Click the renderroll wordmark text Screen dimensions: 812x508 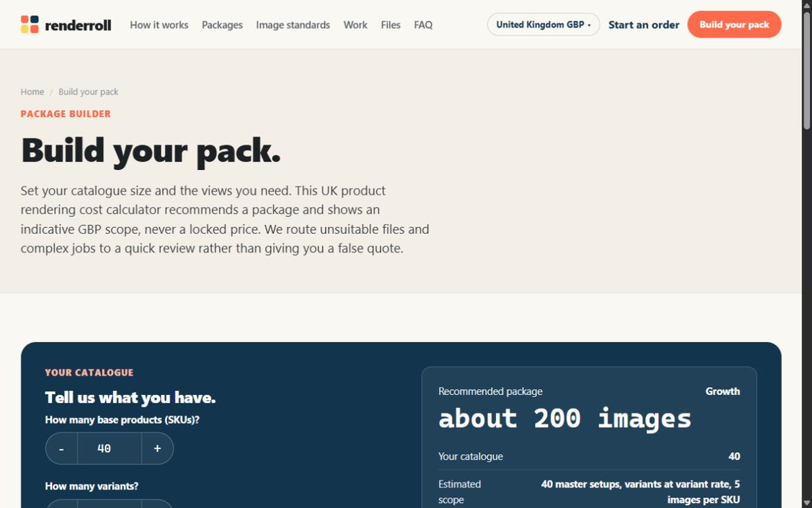pyautogui.click(x=78, y=25)
